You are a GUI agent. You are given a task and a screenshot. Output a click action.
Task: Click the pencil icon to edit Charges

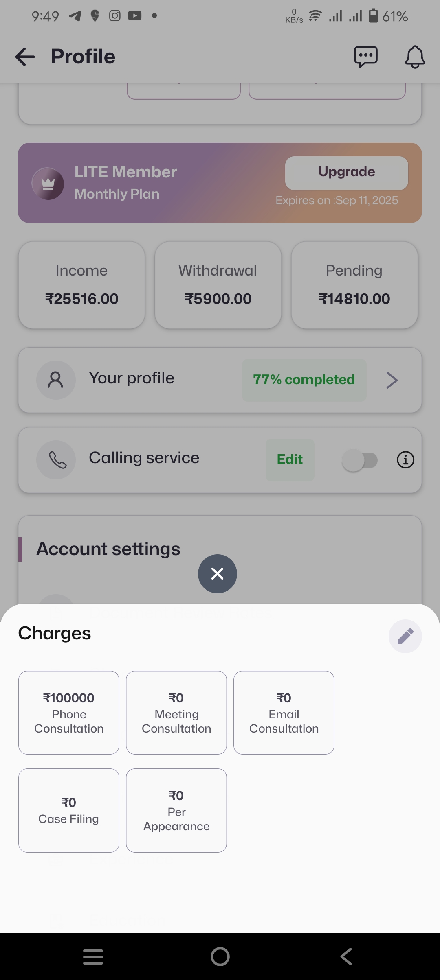point(405,636)
